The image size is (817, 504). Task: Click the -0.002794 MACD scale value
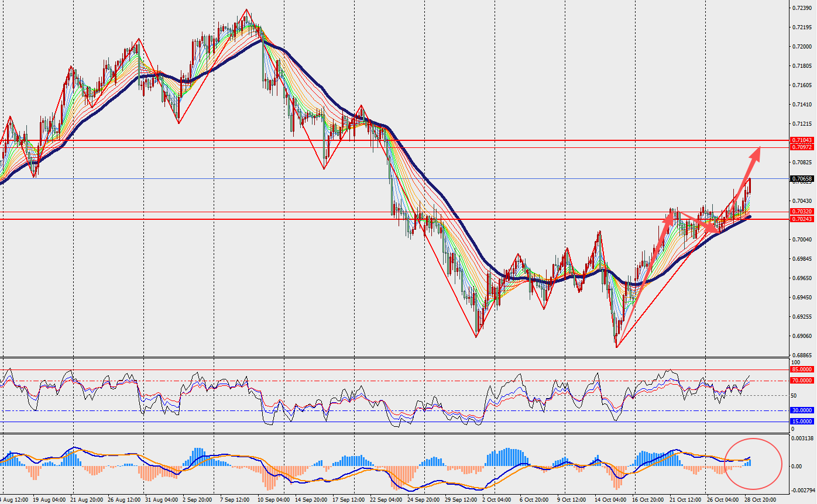click(802, 491)
